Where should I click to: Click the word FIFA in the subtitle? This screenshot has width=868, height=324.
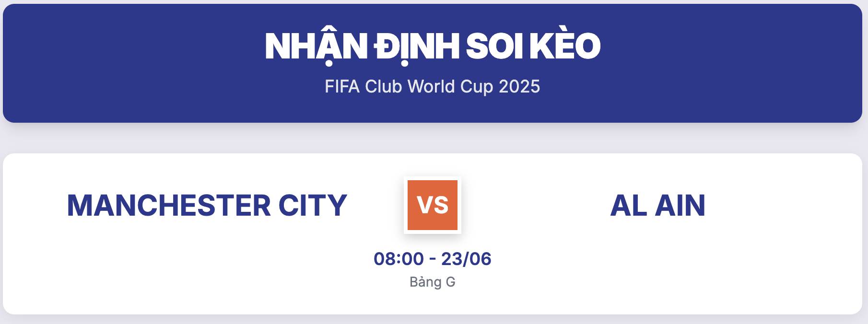(x=342, y=87)
